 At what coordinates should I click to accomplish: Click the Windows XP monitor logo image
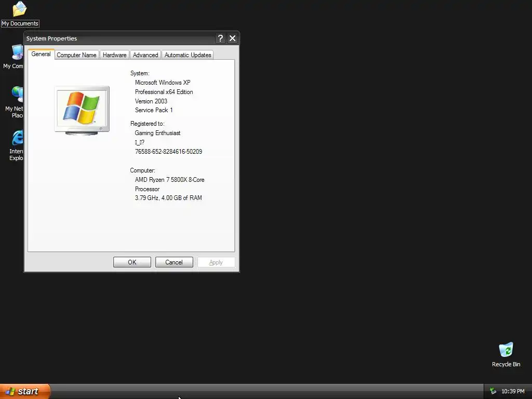click(x=82, y=111)
